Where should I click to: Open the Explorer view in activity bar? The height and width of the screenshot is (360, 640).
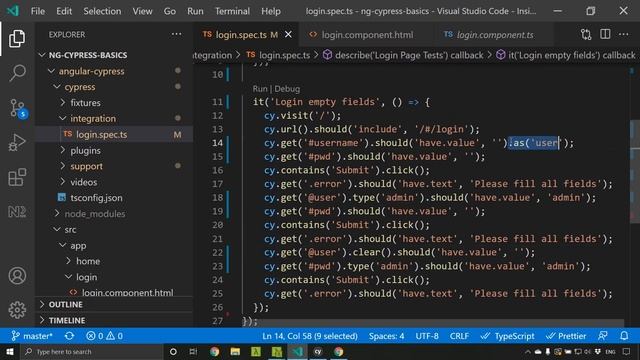point(17,38)
